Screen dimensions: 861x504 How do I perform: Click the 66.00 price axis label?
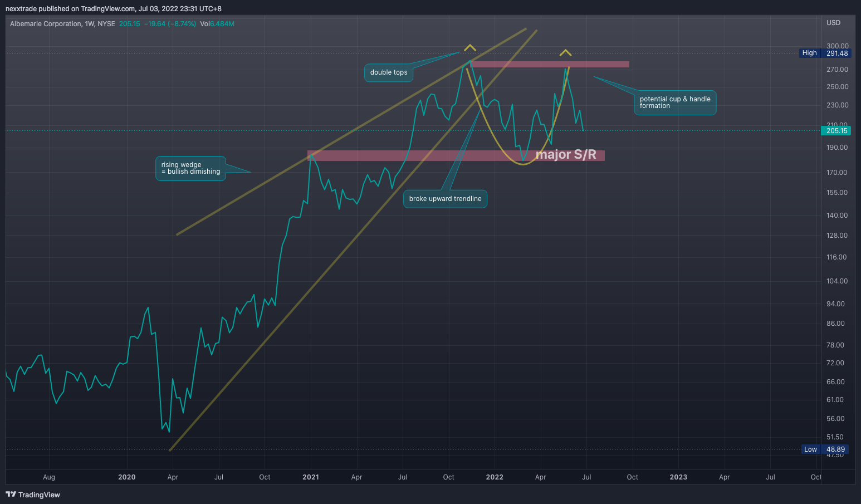pos(835,382)
